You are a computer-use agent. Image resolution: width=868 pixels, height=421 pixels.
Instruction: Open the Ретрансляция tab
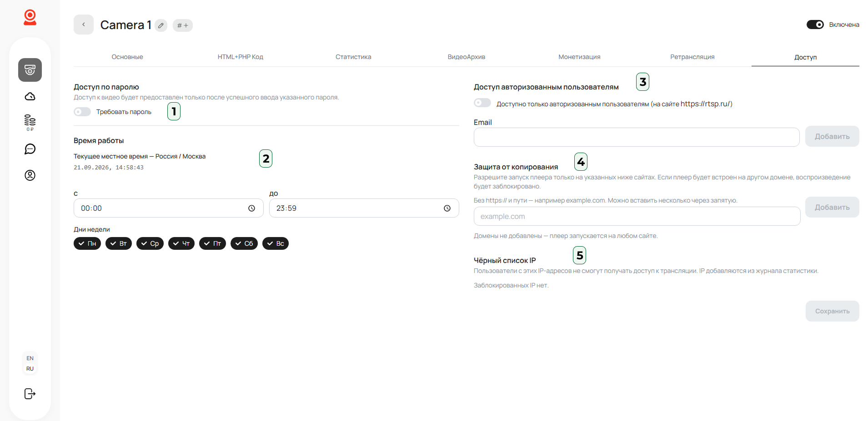tap(692, 57)
